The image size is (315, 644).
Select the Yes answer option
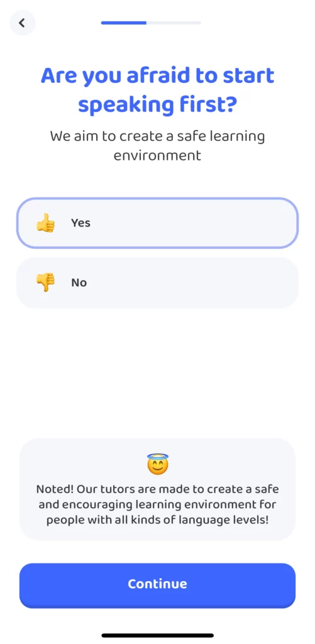[157, 223]
